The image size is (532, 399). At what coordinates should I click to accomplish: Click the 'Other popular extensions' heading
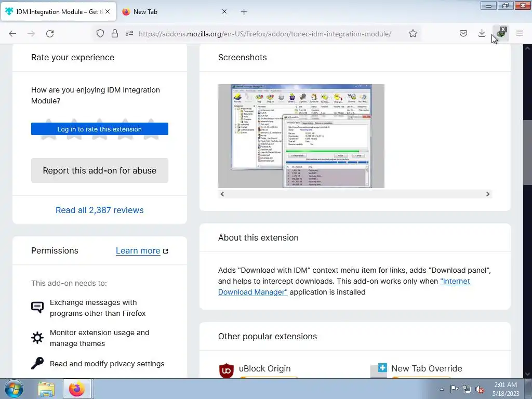pos(268,336)
